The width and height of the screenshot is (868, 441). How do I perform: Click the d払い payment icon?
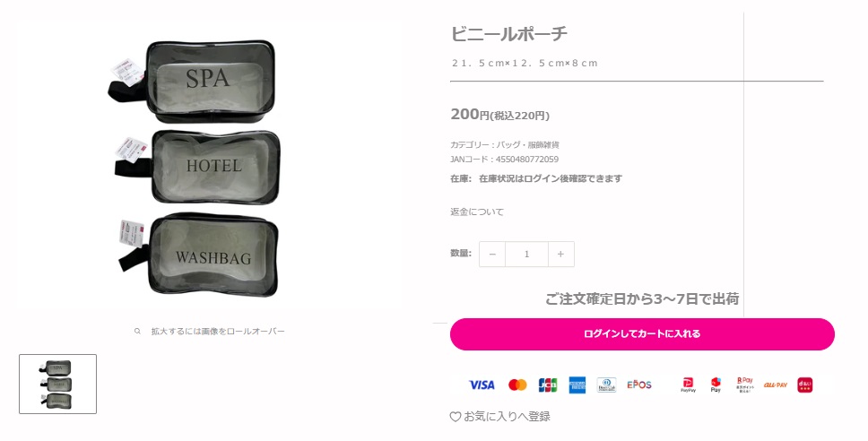pyautogui.click(x=805, y=385)
